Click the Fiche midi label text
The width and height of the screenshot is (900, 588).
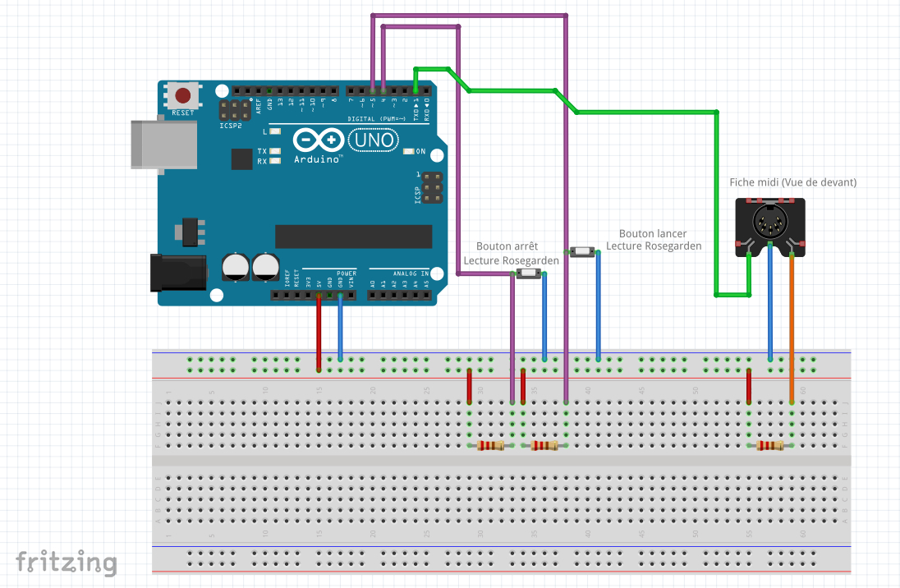[792, 182]
